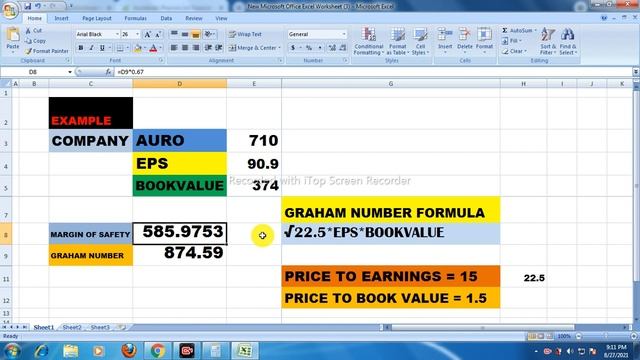
Task: Apply percent style
Action: 309,48
